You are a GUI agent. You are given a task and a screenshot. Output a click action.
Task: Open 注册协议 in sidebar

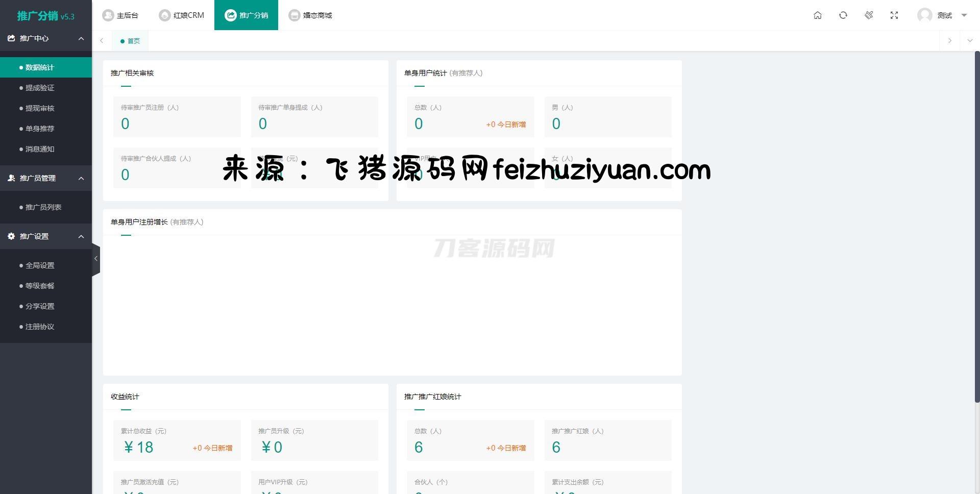click(46, 327)
